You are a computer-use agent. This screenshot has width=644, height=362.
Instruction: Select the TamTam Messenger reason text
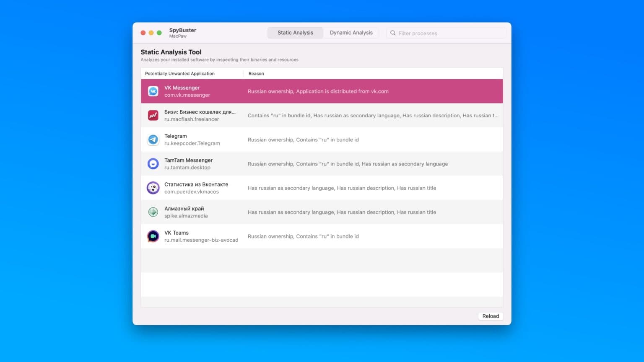pyautogui.click(x=348, y=164)
